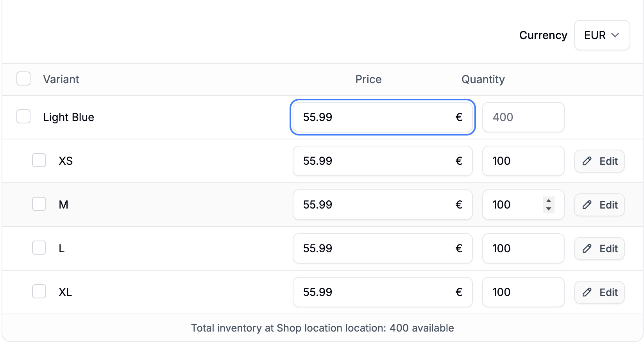Mark the XL size checkbox
644x346 pixels.
coord(39,291)
